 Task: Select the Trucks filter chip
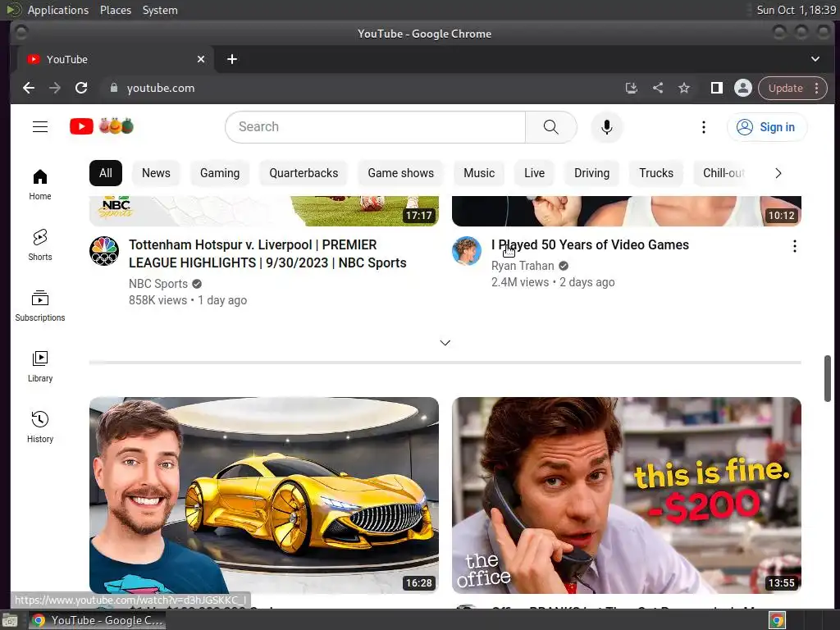[x=655, y=173]
